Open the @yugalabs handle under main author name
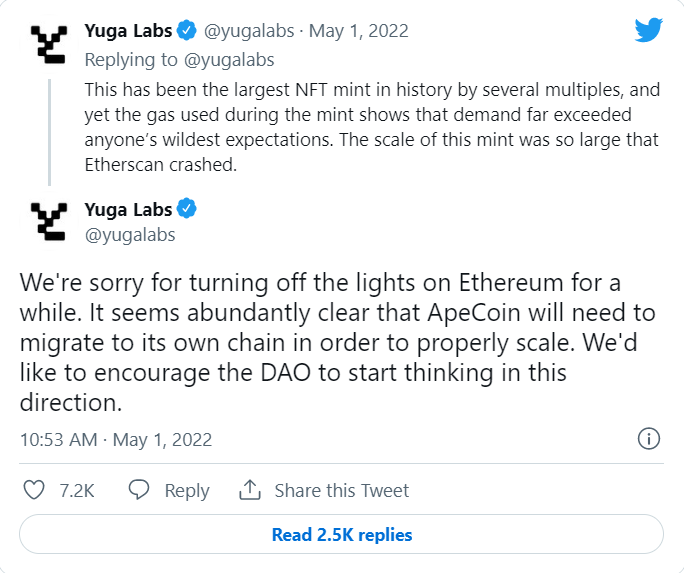684x573 pixels. pyautogui.click(x=129, y=235)
